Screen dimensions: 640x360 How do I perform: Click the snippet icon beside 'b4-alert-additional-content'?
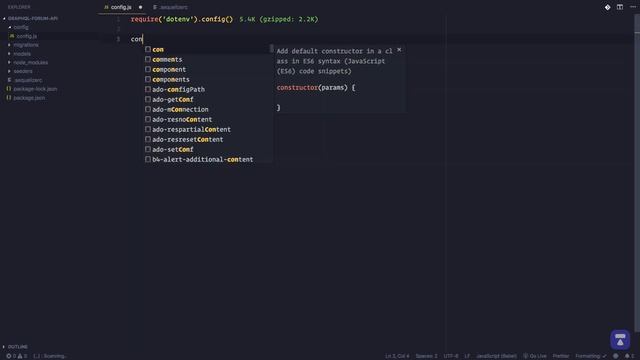click(148, 159)
